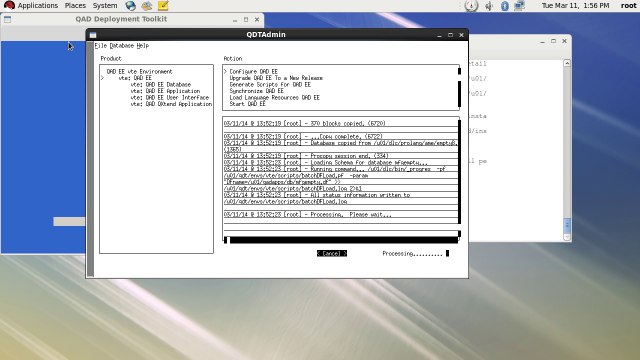Launch the notes pencil icon in panel
640x360 pixels.
point(163,5)
